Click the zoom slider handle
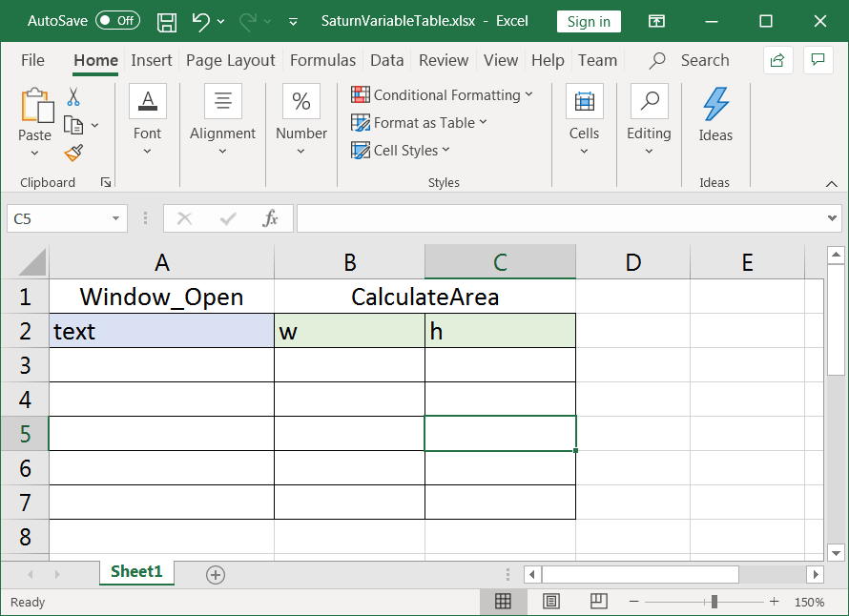849x616 pixels. 714,602
